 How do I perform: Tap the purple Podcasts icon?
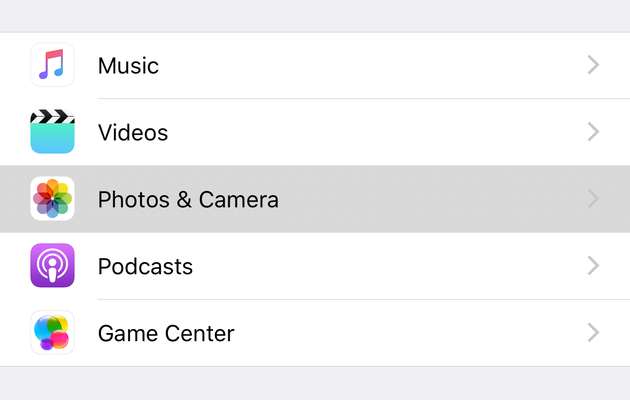(52, 265)
